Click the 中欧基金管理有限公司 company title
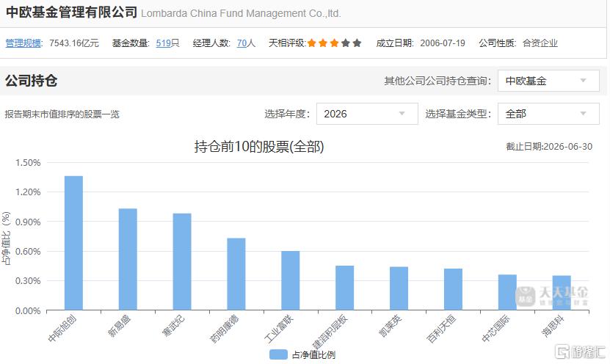Screen dimensions: 610x364 (x=72, y=12)
